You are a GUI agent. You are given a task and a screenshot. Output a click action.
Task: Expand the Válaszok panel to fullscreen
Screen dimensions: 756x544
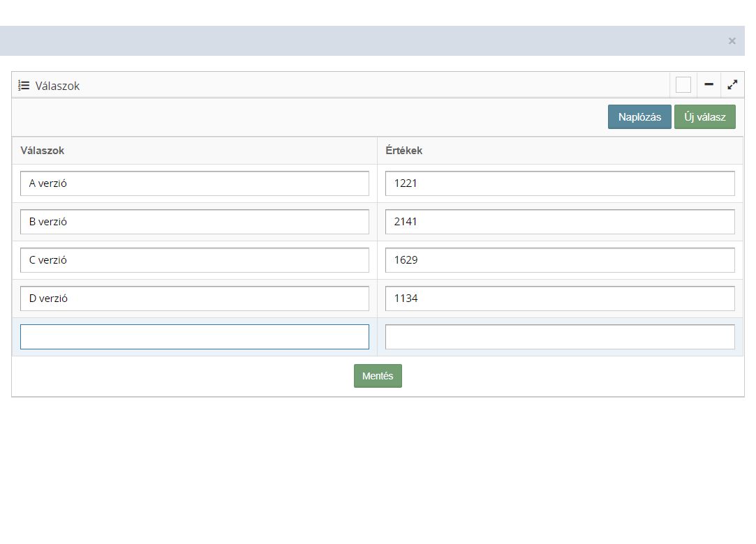732,85
